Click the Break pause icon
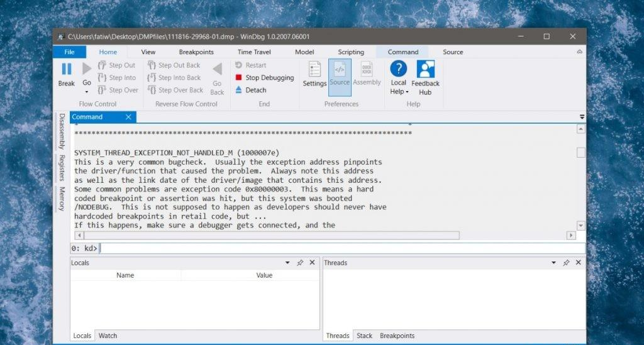Screen dimensions: 644x345 [x=66, y=69]
